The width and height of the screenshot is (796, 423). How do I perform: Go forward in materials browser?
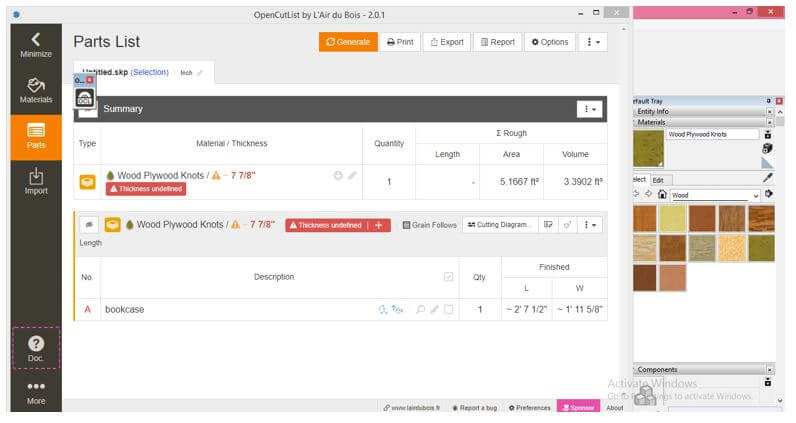click(x=649, y=193)
